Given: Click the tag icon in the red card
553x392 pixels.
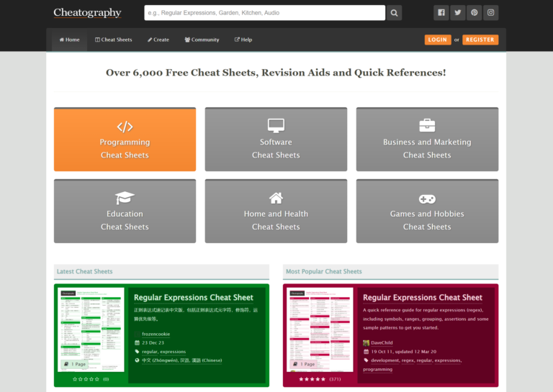Looking at the screenshot, I should point(366,360).
